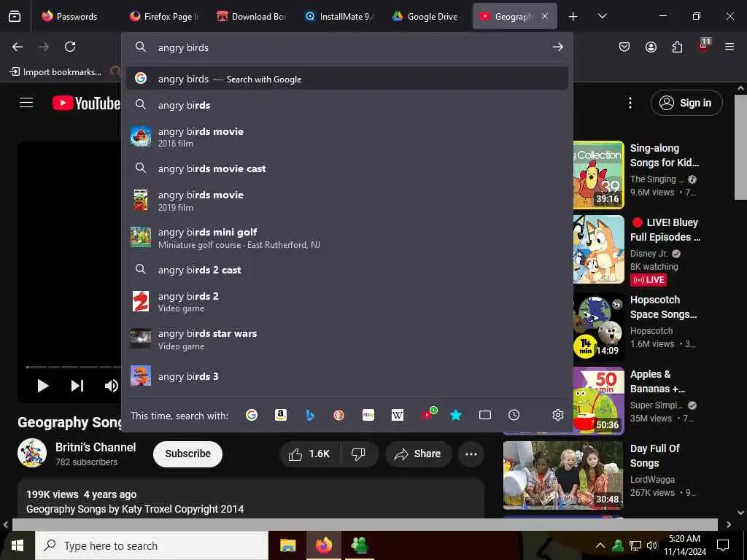Open Save to Pocket icon
The image size is (747, 560).
click(624, 47)
